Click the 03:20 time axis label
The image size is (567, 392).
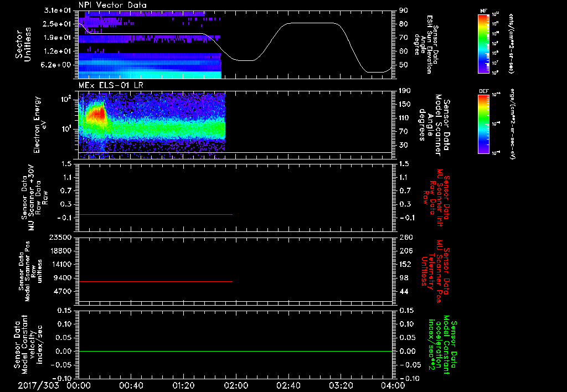tap(341, 385)
